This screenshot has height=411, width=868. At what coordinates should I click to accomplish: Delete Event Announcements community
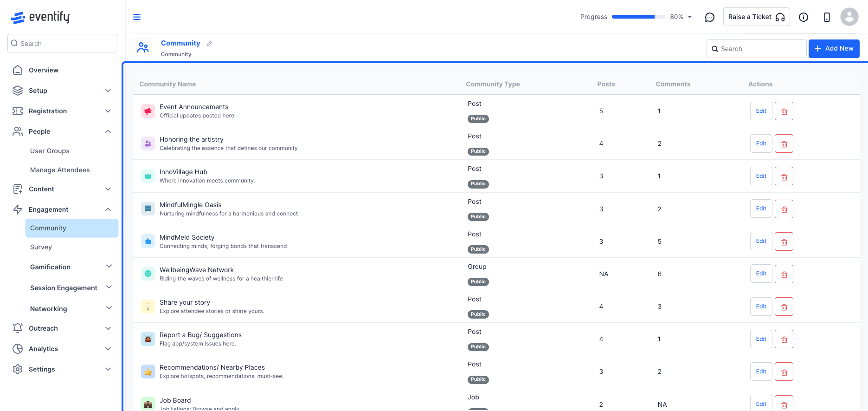[784, 111]
